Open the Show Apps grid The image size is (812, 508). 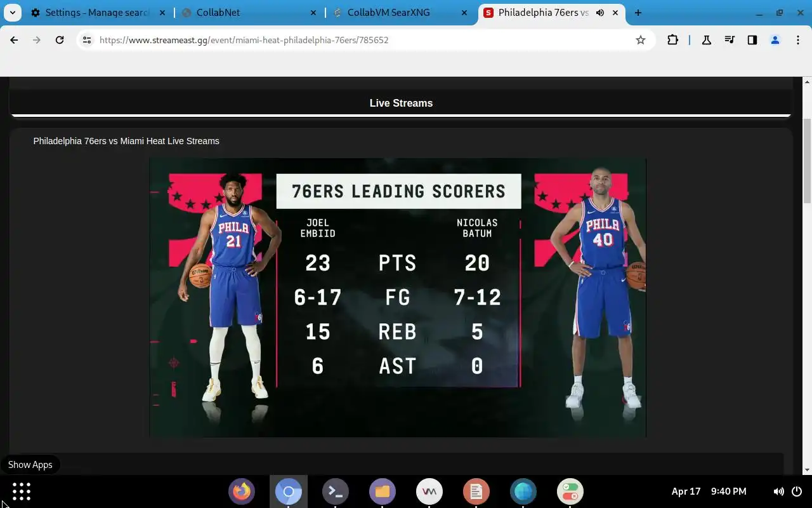[22, 491]
